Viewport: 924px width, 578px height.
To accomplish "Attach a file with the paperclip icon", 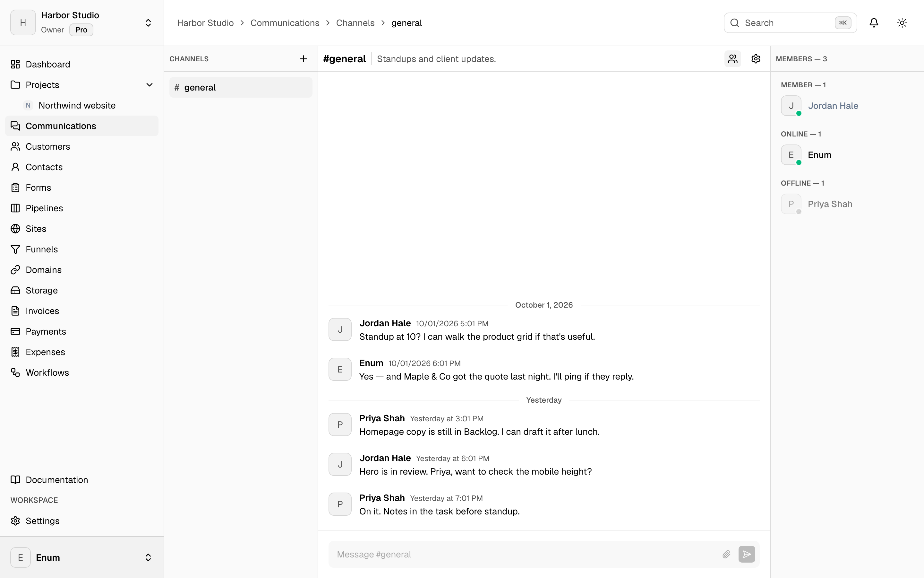I will (x=726, y=554).
